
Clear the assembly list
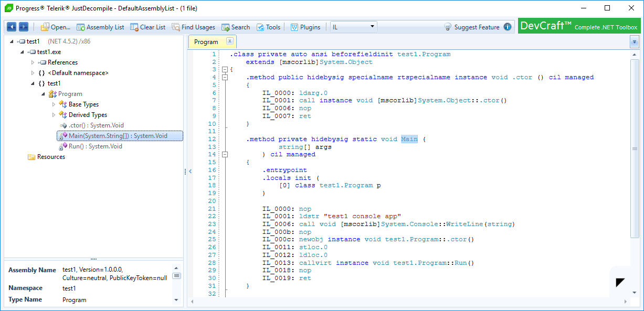148,27
